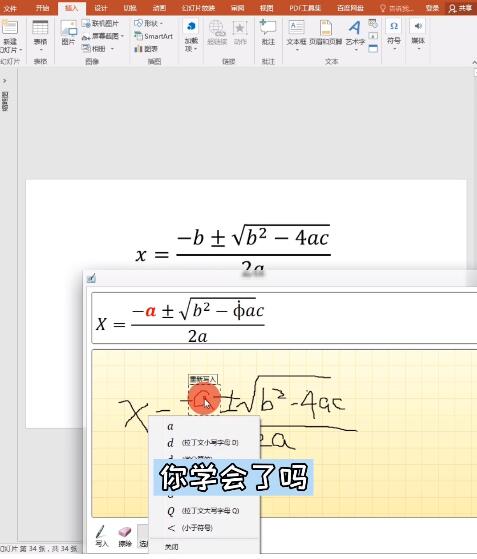Select the Write (写入) pen tool

pyautogui.click(x=101, y=536)
